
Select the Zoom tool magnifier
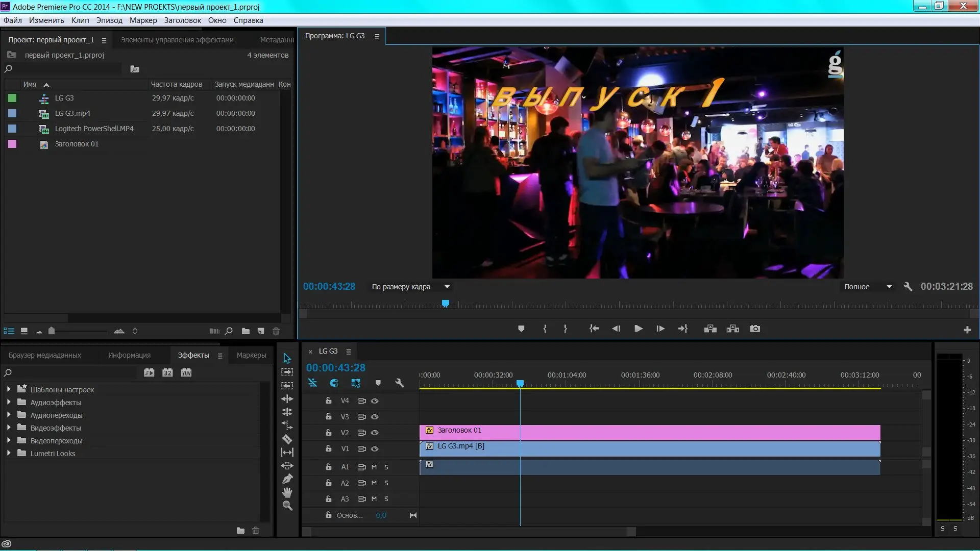coord(287,506)
